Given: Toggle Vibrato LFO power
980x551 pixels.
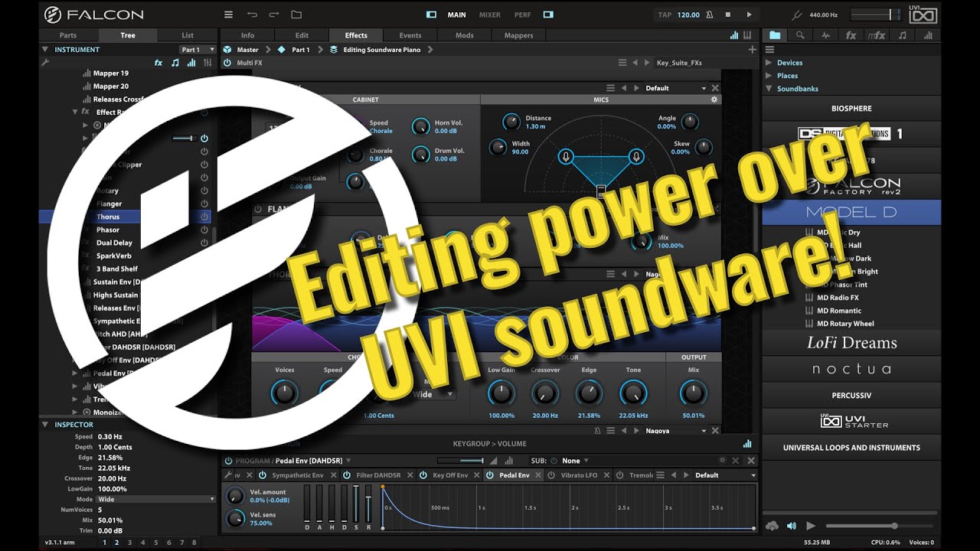Looking at the screenshot, I should click(x=553, y=475).
